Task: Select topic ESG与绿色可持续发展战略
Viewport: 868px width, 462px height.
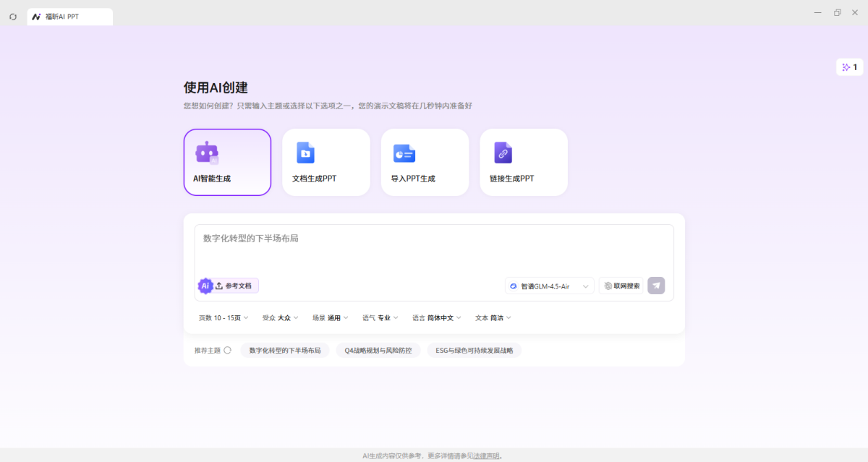Action: coord(474,350)
